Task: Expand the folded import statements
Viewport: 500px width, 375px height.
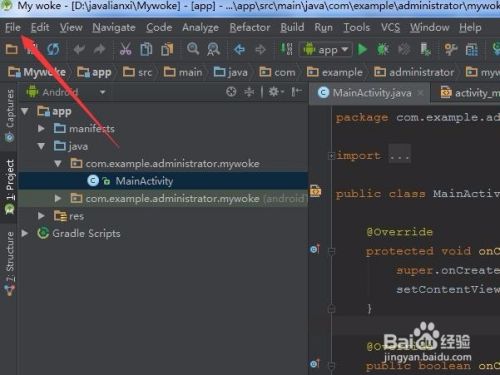Action: coord(332,156)
